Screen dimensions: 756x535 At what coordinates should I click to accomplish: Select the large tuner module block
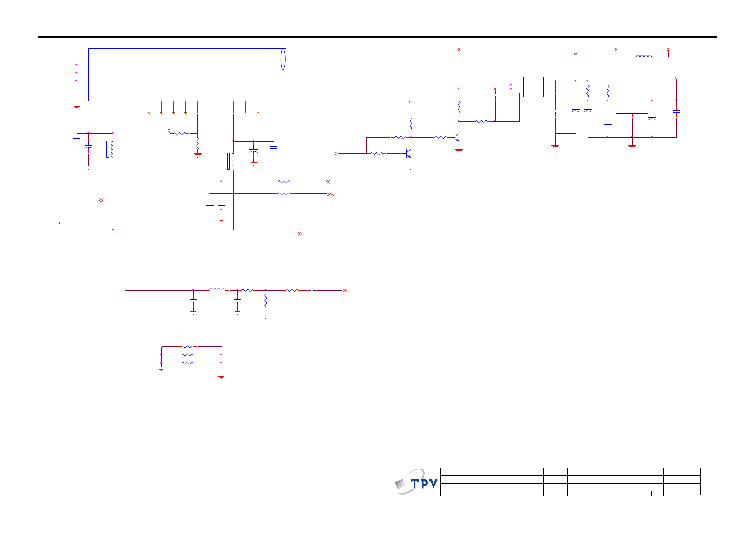[x=177, y=75]
